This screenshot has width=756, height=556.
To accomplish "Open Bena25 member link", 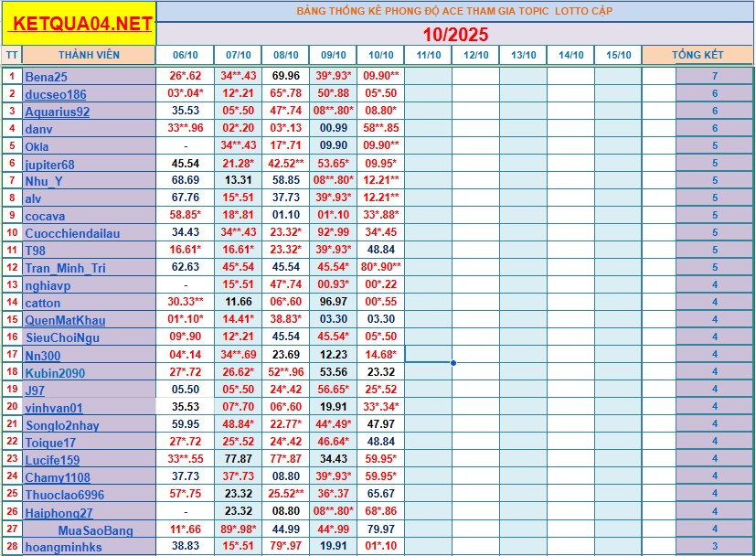I will (46, 77).
